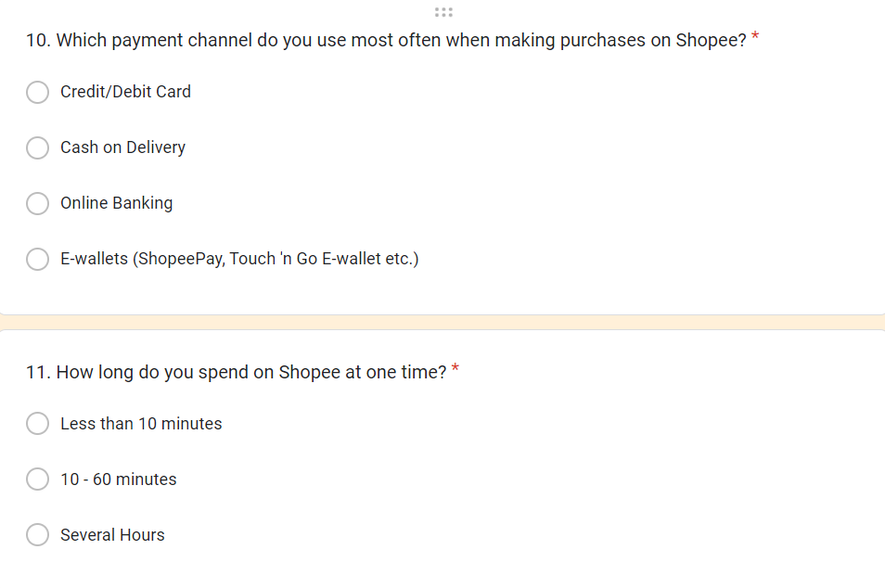Pick the Several Hours radio option
Image resolution: width=885 pixels, height=588 pixels.
38,534
